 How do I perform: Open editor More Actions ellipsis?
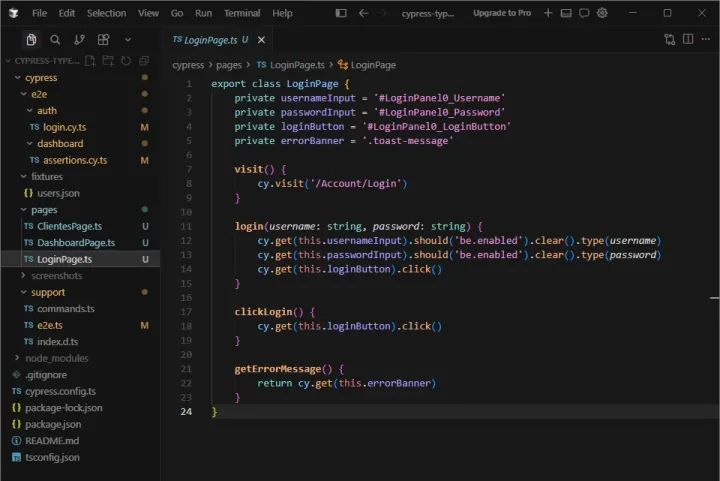pyautogui.click(x=706, y=39)
